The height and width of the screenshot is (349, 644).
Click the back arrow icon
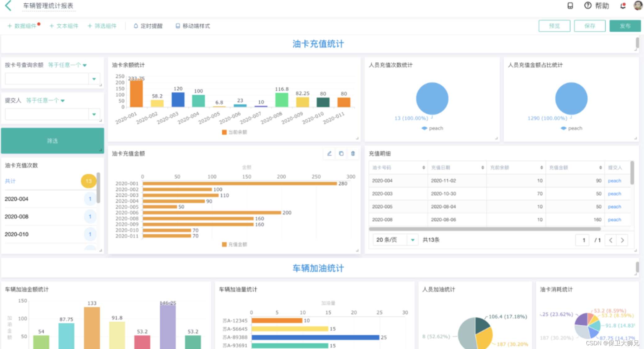click(8, 6)
